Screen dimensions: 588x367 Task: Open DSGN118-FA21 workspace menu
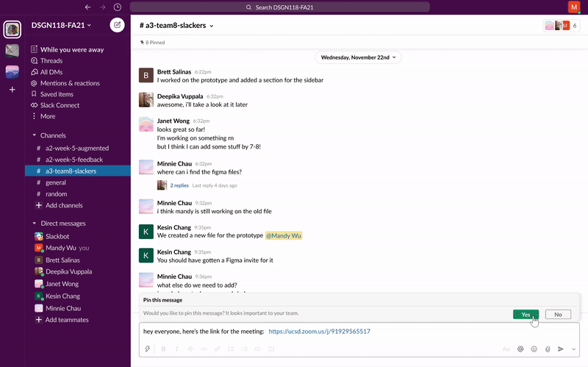[x=61, y=25]
